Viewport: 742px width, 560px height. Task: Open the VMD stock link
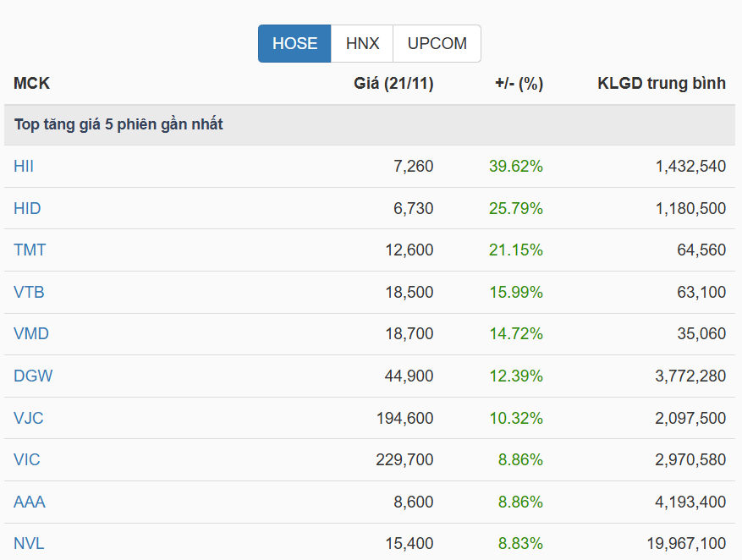31,334
